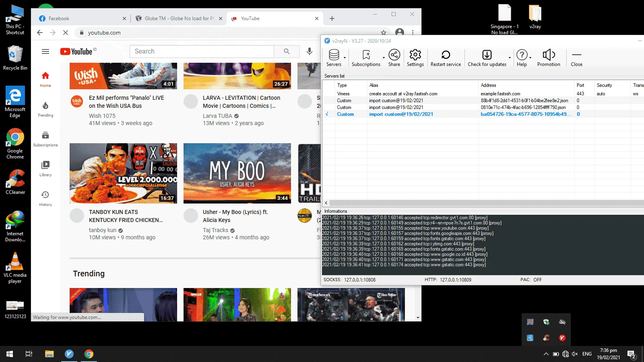The image size is (644, 362).
Task: Sort servers by Address column header
Action: pos(526,85)
